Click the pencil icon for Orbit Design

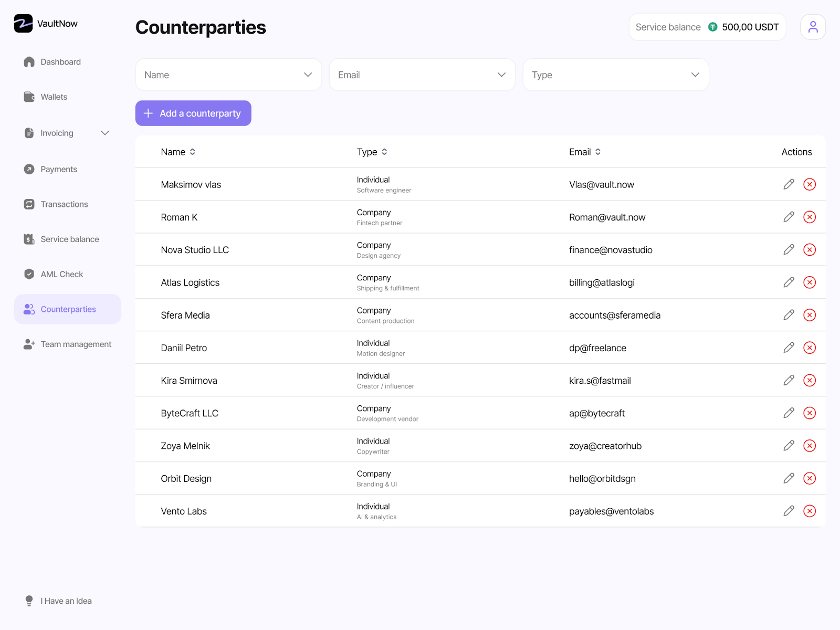pyautogui.click(x=789, y=478)
